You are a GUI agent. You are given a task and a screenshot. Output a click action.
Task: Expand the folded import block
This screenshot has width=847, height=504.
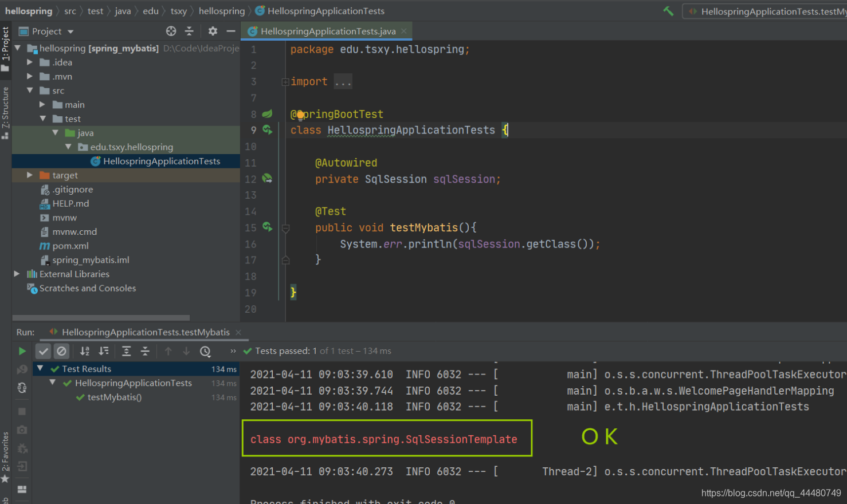click(x=285, y=82)
